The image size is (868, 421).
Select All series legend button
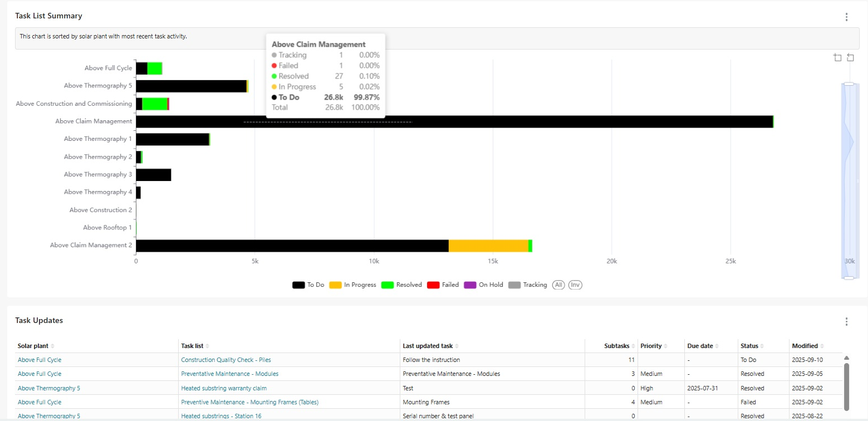(x=558, y=285)
